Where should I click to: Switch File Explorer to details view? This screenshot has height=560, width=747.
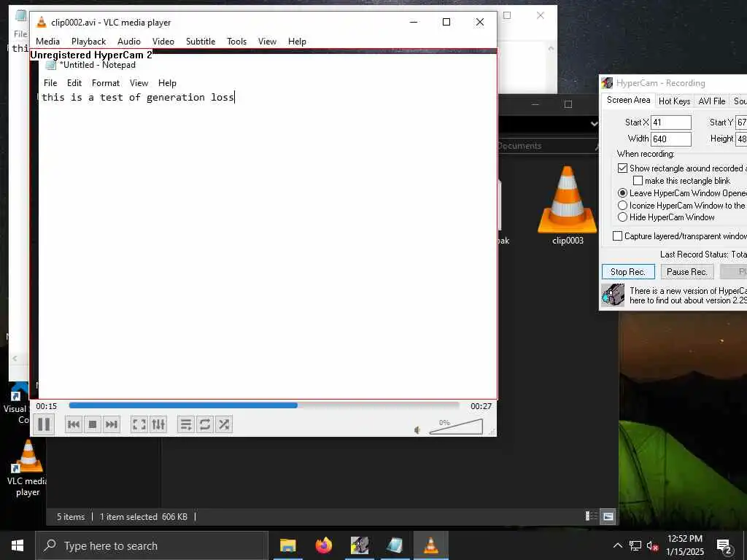pos(591,516)
